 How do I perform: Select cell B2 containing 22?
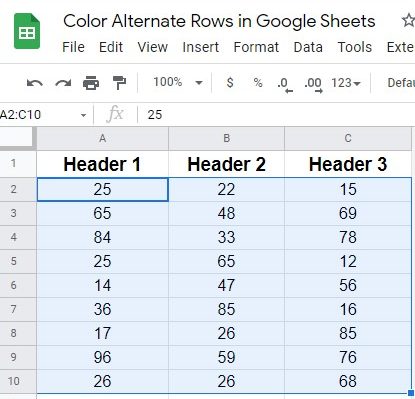[x=227, y=189]
